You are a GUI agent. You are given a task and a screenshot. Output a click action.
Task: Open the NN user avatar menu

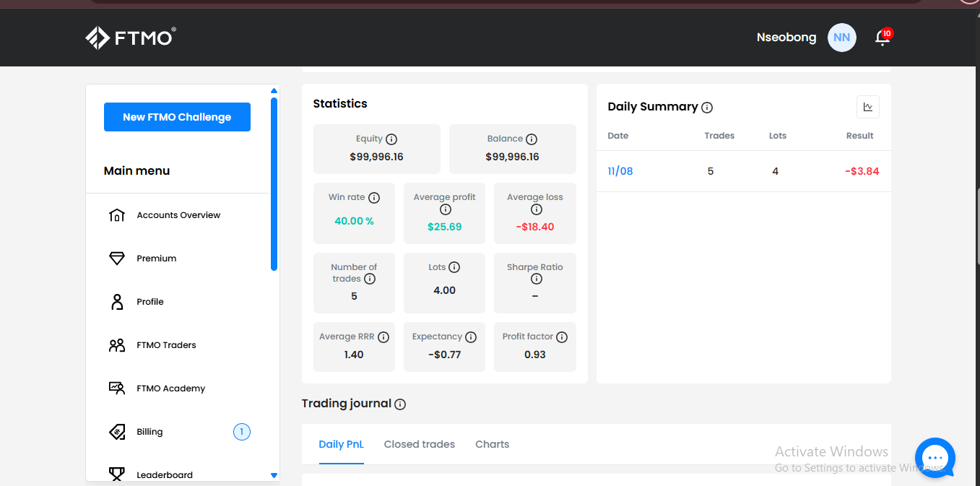[841, 38]
